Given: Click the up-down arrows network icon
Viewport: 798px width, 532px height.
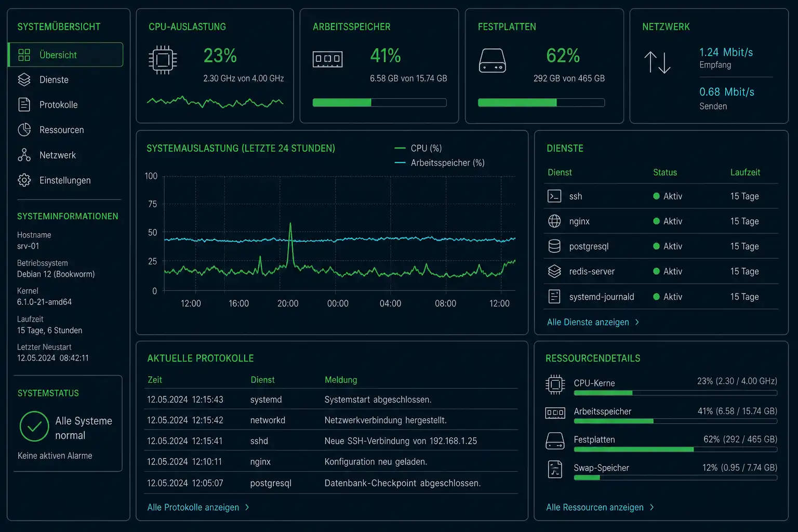Looking at the screenshot, I should coord(657,62).
